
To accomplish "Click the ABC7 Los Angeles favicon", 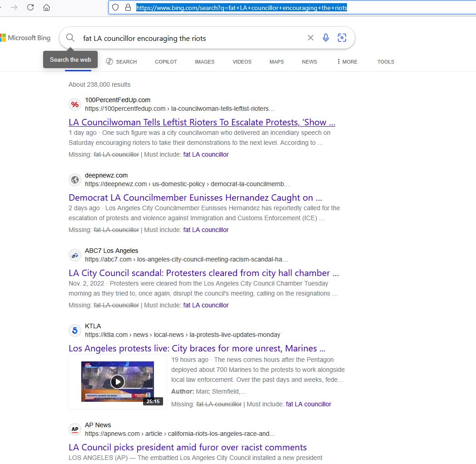I will click(x=74, y=255).
